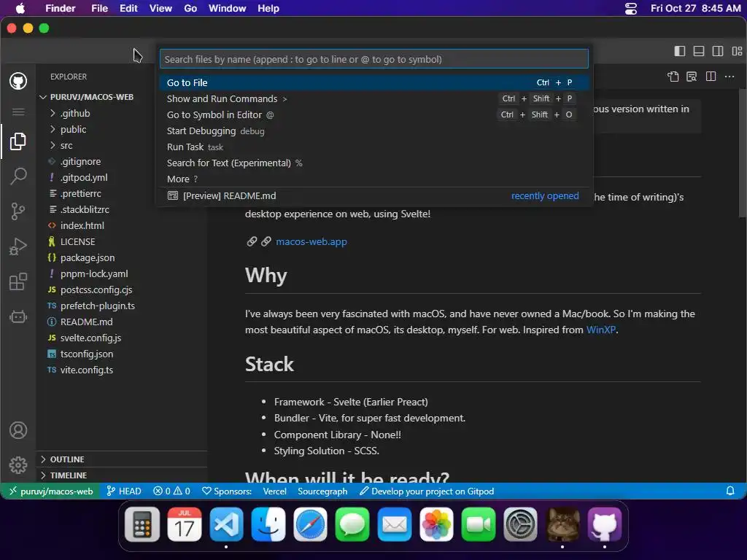Click the Show Source icon in editor toolbar

(x=673, y=77)
